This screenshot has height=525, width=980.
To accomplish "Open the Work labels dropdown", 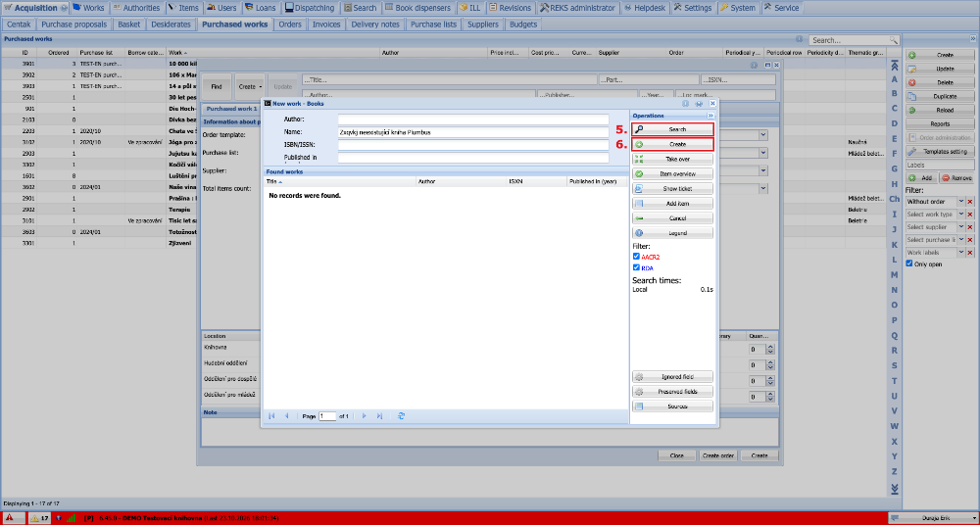I will point(961,253).
